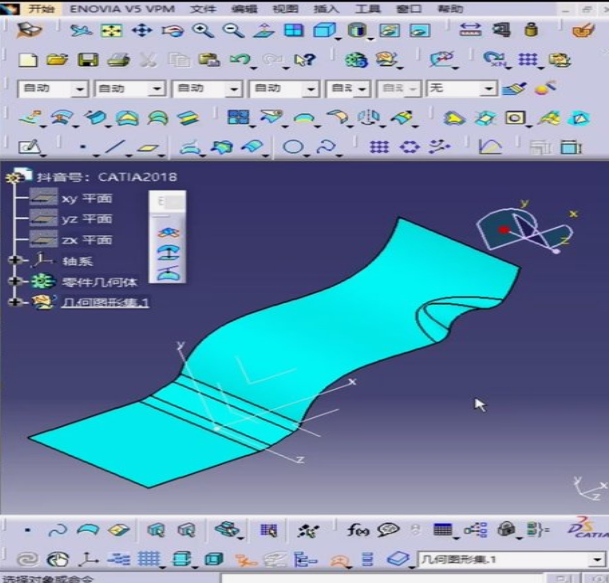Screen dimensions: 609x583
Task: Click the Open folder icon
Action: click(57, 60)
